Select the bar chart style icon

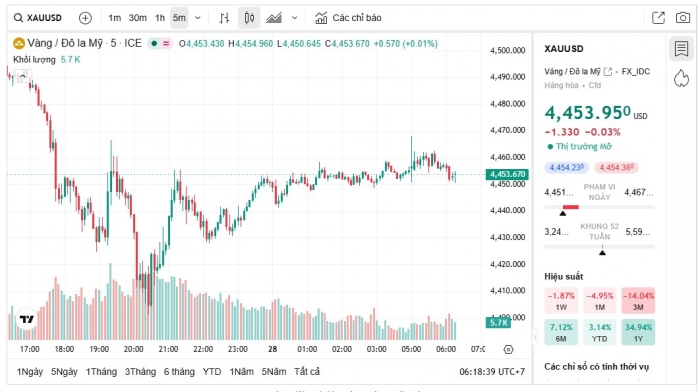[x=224, y=18]
